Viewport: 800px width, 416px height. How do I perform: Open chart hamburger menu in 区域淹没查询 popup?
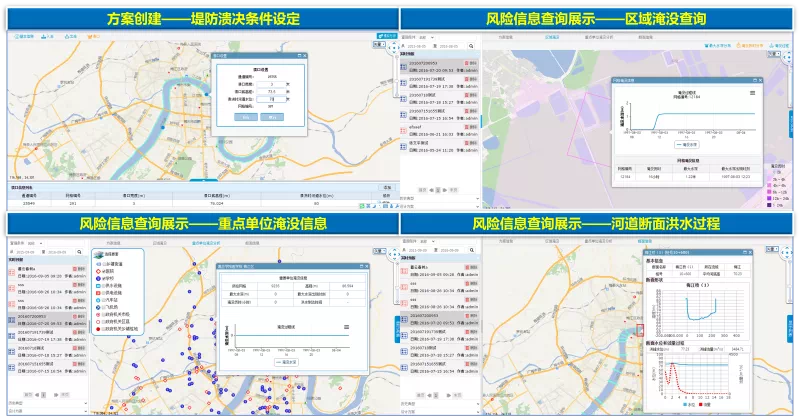tap(752, 93)
